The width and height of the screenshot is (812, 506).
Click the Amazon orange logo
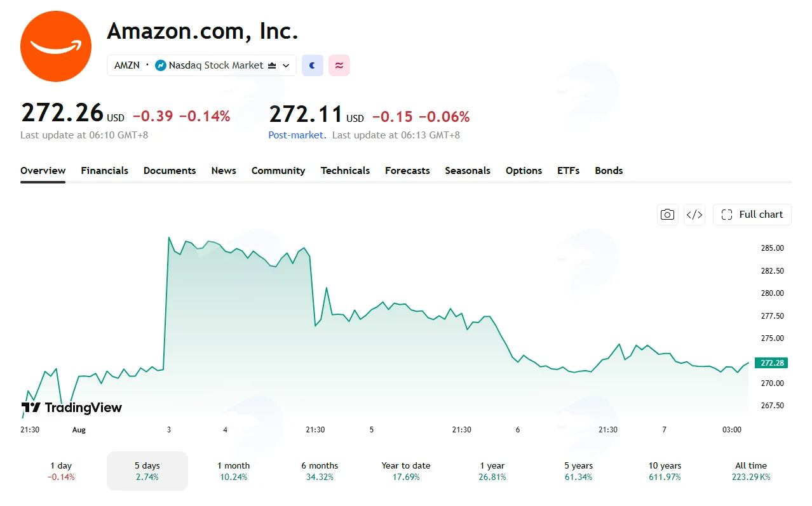56,46
